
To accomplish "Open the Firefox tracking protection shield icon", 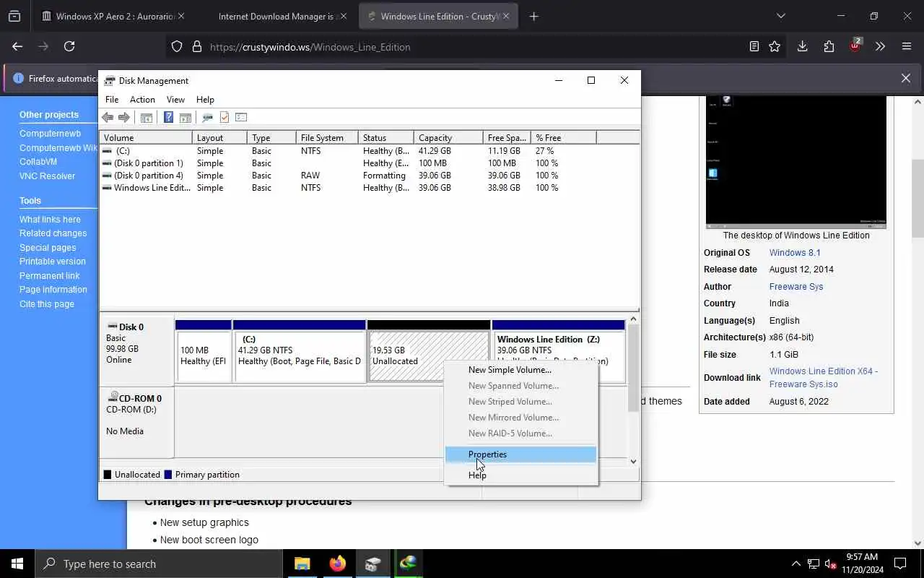I will pyautogui.click(x=177, y=47).
